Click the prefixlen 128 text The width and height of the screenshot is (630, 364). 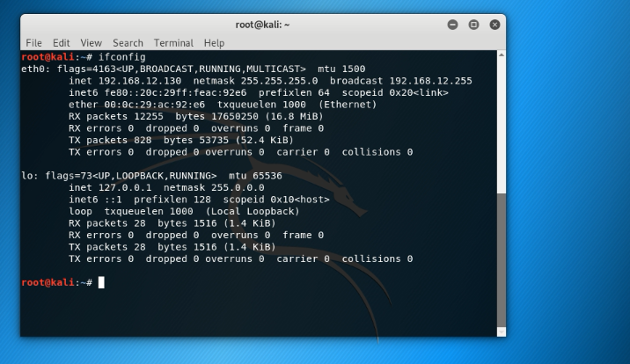pos(172,200)
